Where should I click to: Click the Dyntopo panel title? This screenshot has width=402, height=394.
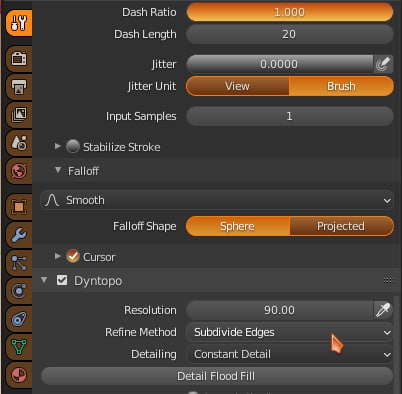click(98, 281)
